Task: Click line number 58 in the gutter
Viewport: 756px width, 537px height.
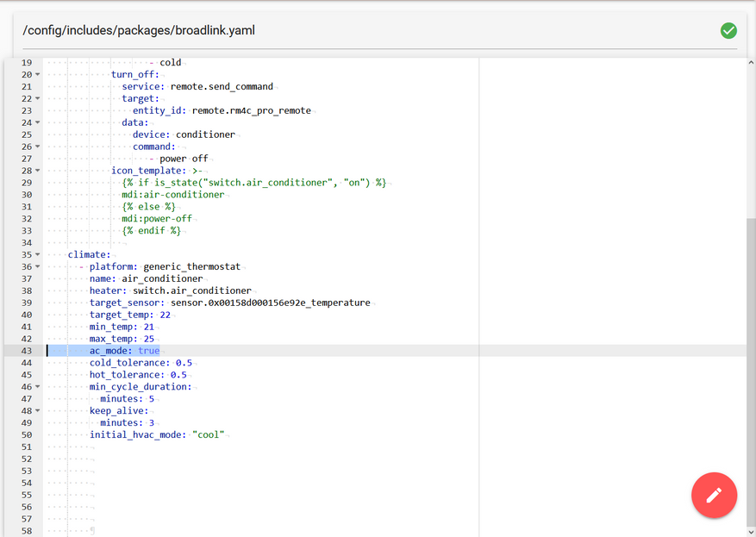Action: (27, 531)
